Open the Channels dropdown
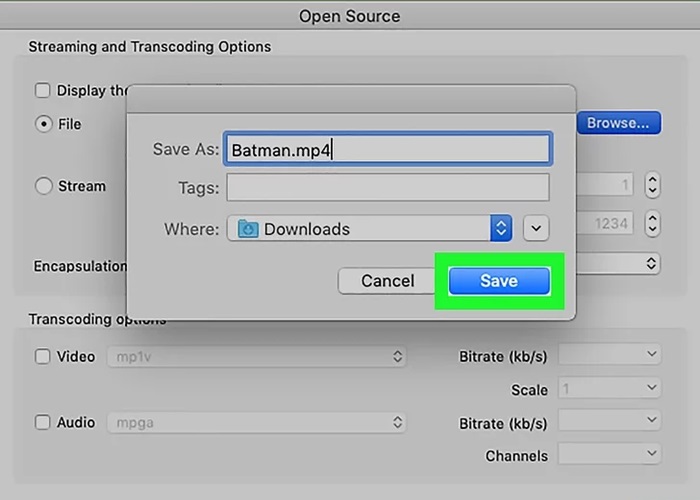 (x=609, y=455)
